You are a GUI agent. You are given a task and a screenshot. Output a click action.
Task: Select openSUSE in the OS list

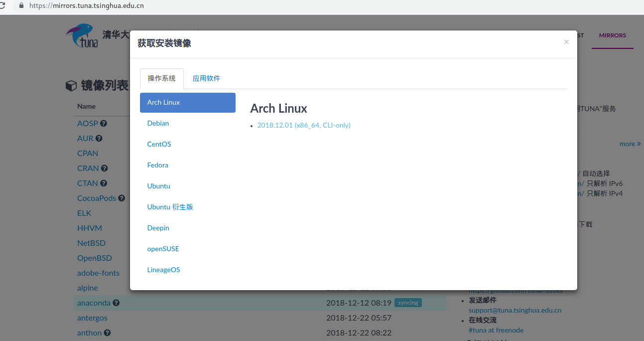(x=188, y=249)
